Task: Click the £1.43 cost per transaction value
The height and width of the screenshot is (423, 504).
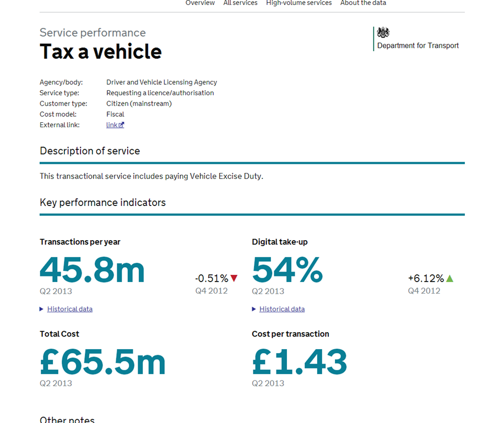Action: click(x=299, y=362)
